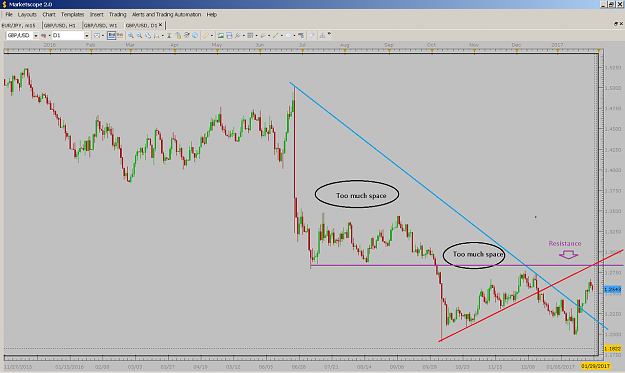625x373 pixels.
Task: Click the instrument name field showing GBP/USD
Action: click(x=20, y=35)
